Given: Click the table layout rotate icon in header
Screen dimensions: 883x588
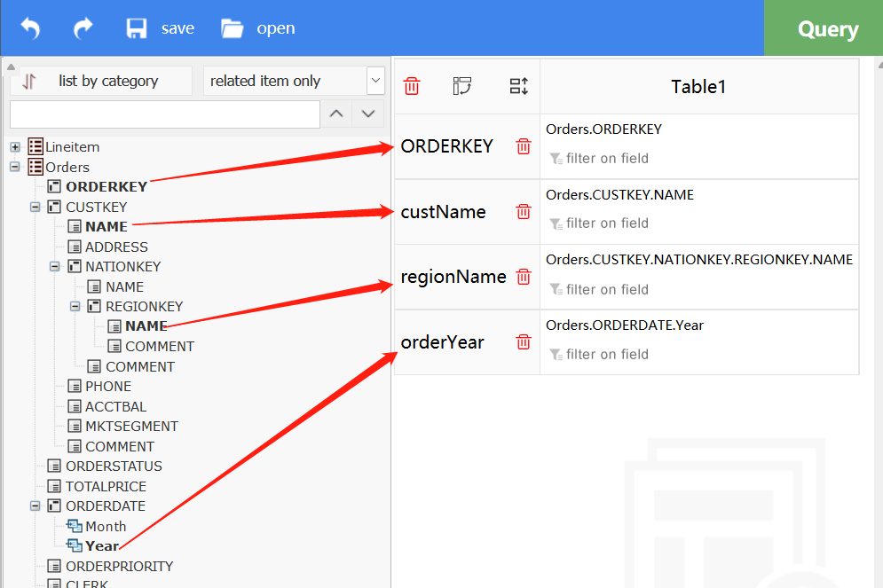Looking at the screenshot, I should click(461, 86).
